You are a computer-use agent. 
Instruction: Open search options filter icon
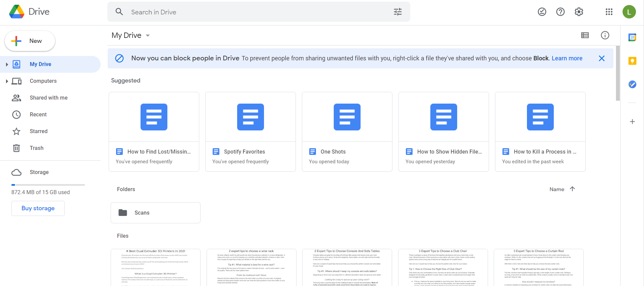(x=397, y=12)
